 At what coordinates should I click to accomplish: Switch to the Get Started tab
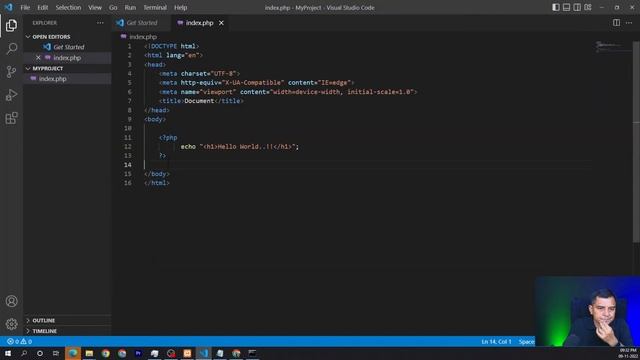pos(141,23)
